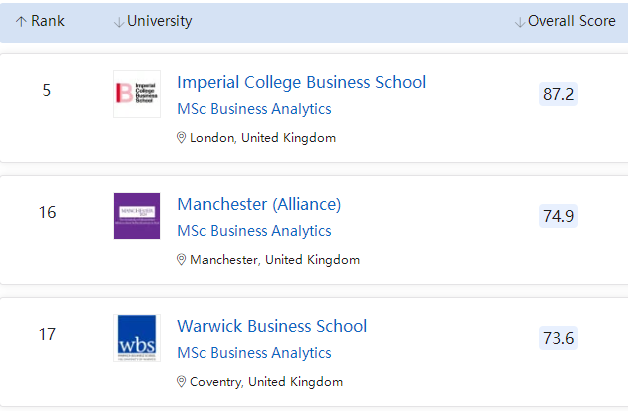
Task: Click the location pin beside Manchester, United Kingdom
Action: click(181, 260)
